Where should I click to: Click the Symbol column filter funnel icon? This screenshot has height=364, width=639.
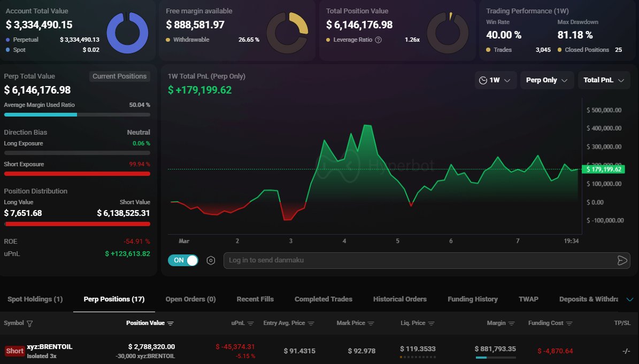[30, 324]
